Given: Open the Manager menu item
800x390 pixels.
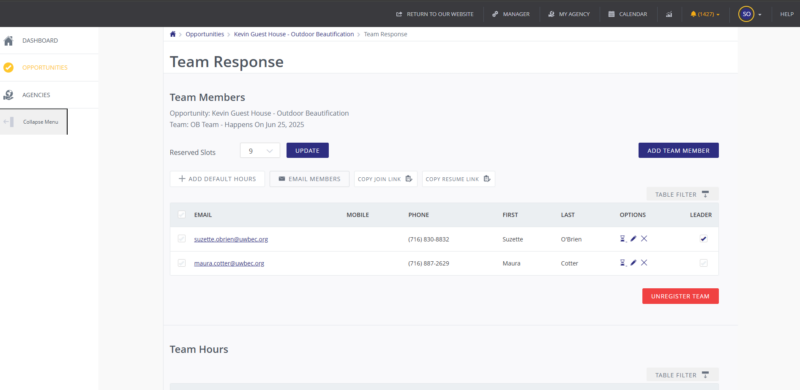Looking at the screenshot, I should (511, 14).
